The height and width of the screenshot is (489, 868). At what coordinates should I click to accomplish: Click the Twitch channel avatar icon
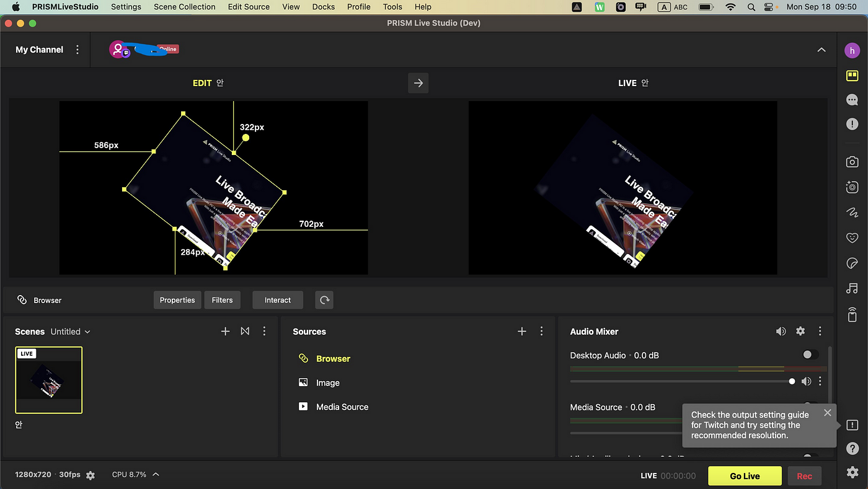(x=119, y=50)
